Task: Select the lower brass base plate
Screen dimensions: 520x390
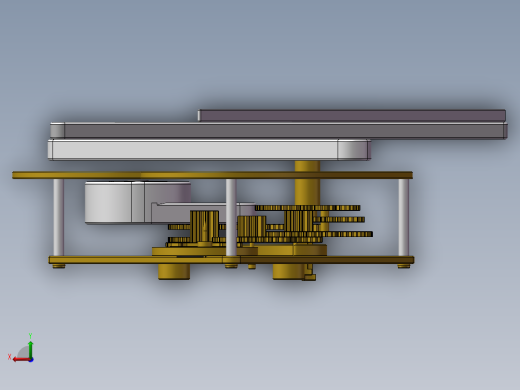Action: [x=231, y=260]
